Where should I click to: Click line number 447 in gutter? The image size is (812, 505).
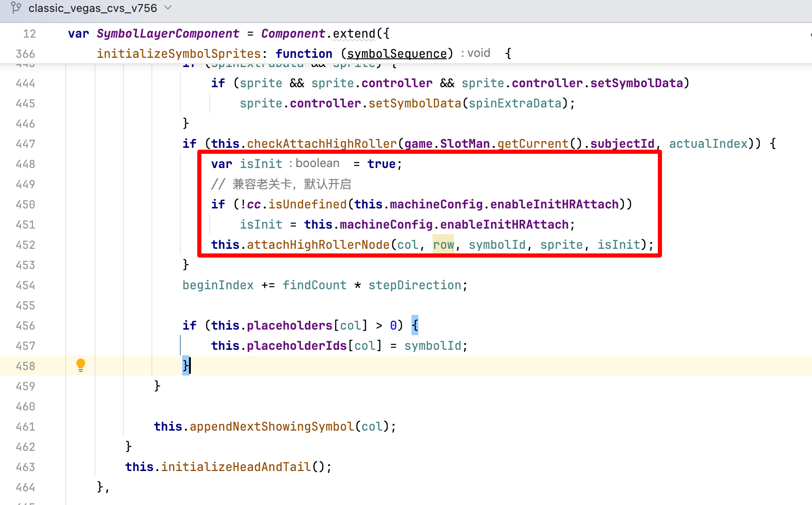point(25,144)
